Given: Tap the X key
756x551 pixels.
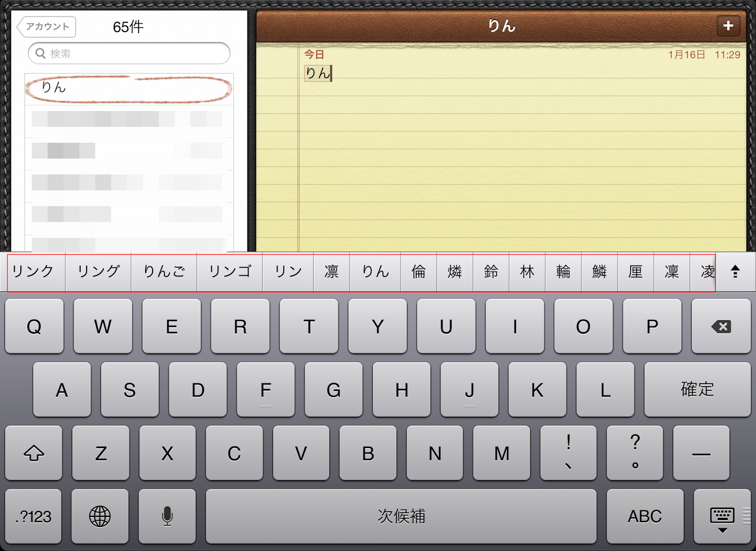Looking at the screenshot, I should 167,453.
